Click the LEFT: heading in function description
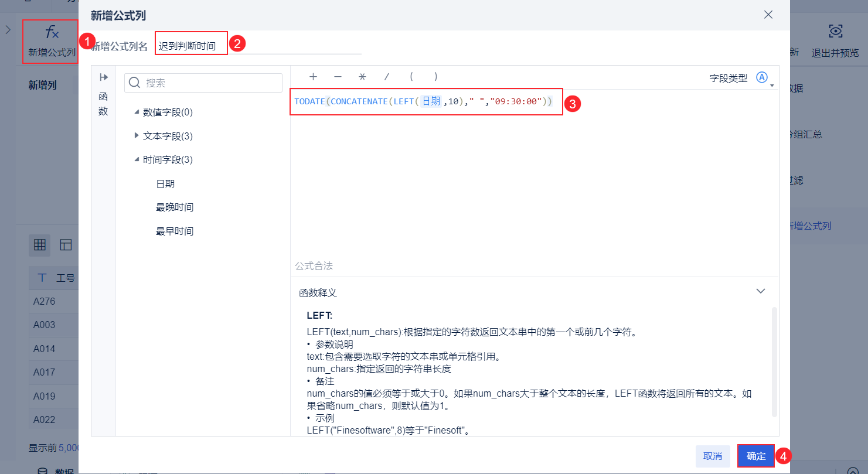This screenshot has width=868, height=474. coord(319,315)
